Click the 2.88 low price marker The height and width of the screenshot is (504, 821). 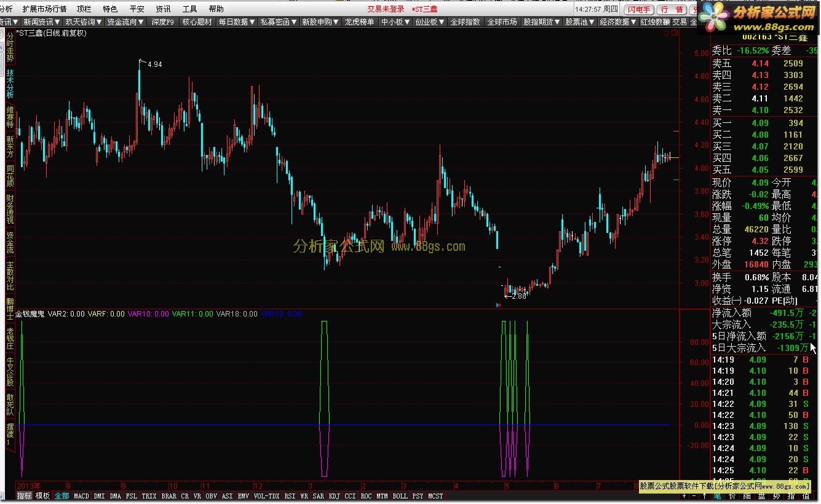coord(519,296)
